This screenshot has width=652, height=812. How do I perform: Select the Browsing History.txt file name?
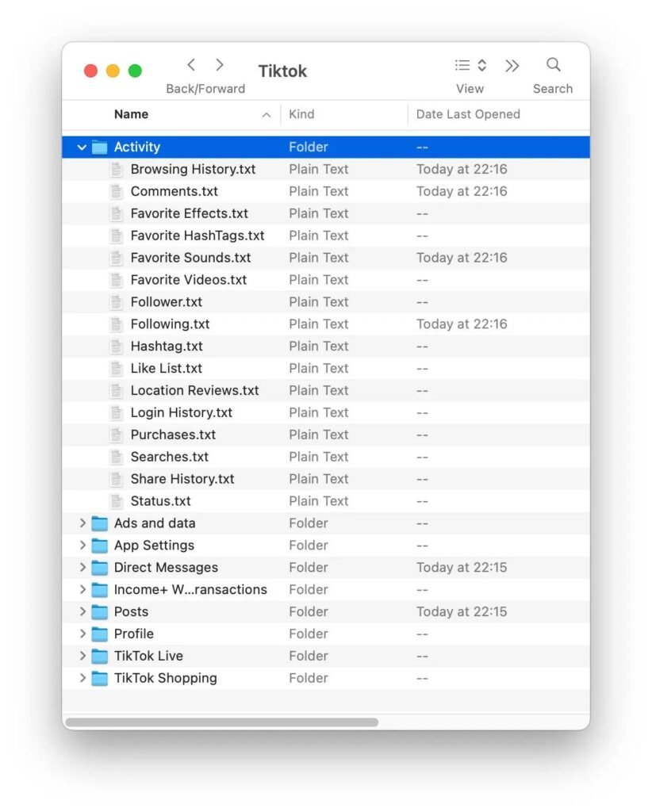pos(194,170)
